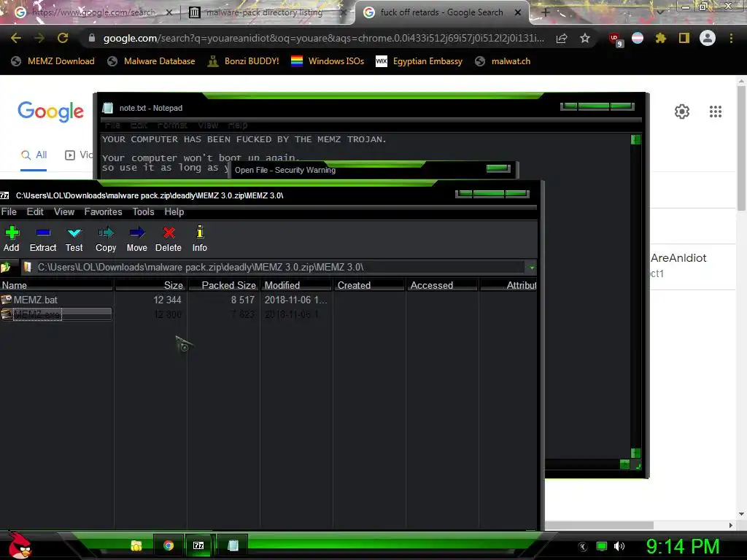The width and height of the screenshot is (747, 560).
Task: Click the Add button in 7-Zip toolbar
Action: click(x=12, y=238)
